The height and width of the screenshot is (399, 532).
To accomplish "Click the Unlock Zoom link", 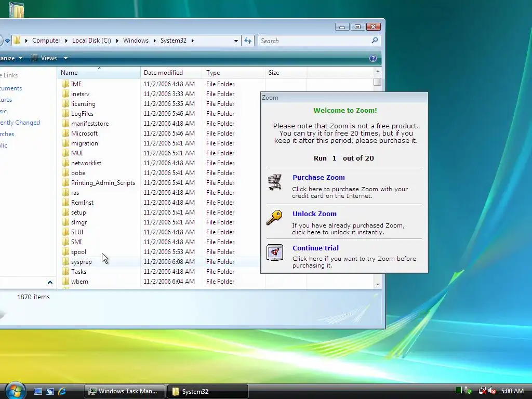I will 314,214.
